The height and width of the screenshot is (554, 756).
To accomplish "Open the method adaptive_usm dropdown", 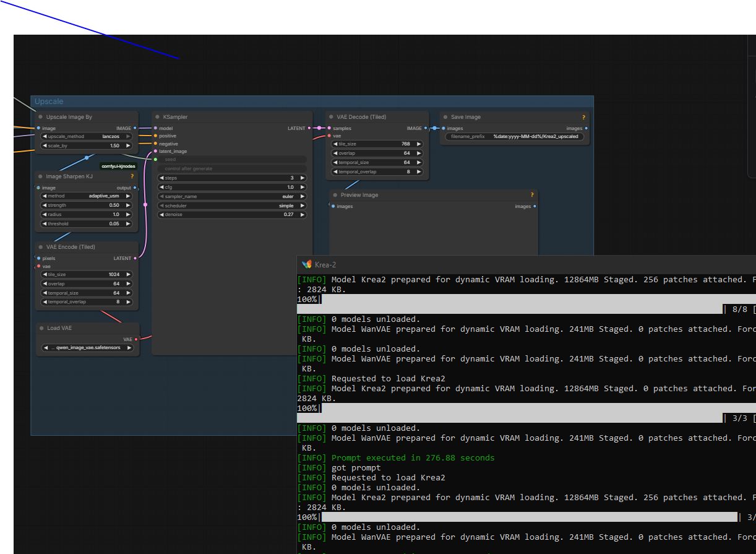I will 87,196.
